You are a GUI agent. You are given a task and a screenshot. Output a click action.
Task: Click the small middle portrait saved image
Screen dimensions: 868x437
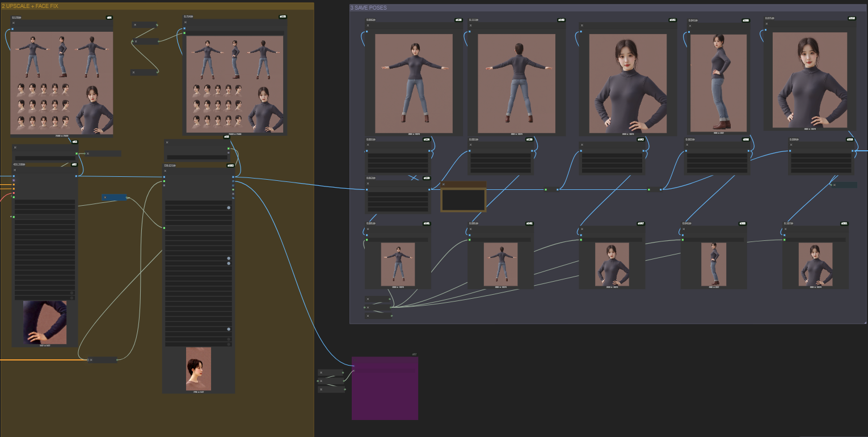point(612,265)
